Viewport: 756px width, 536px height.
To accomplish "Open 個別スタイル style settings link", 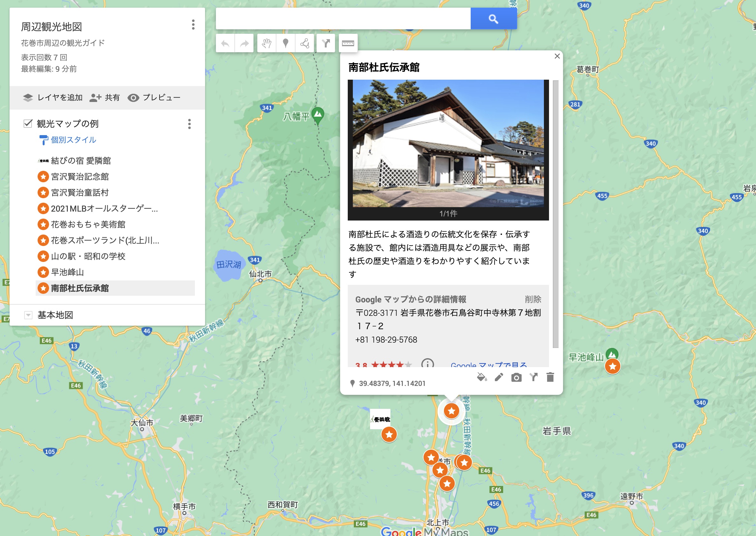I will click(x=73, y=140).
